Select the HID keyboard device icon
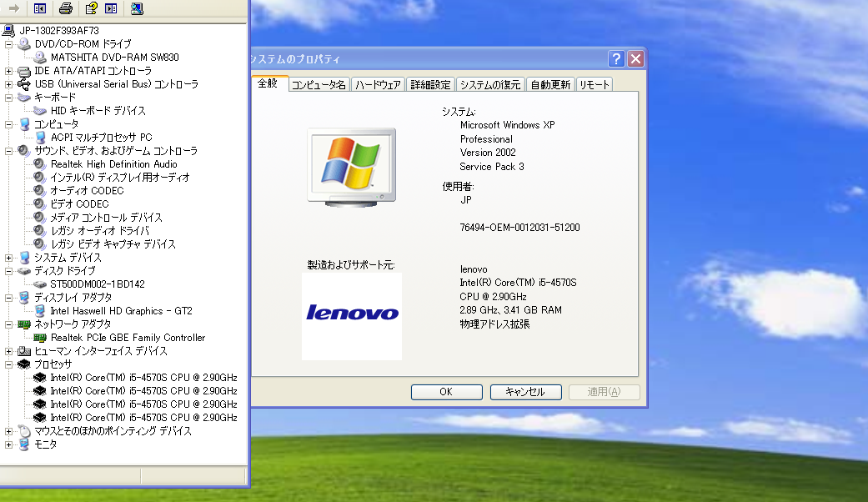This screenshot has width=868, height=502. [40, 111]
